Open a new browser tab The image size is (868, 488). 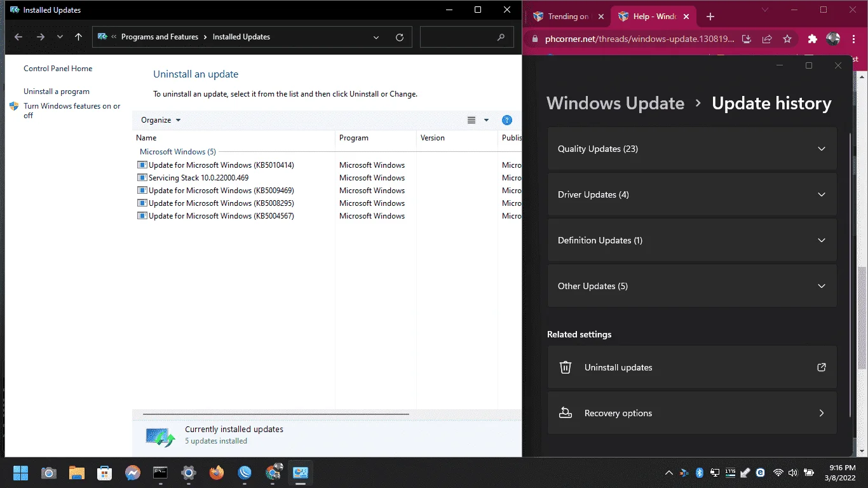(x=710, y=17)
